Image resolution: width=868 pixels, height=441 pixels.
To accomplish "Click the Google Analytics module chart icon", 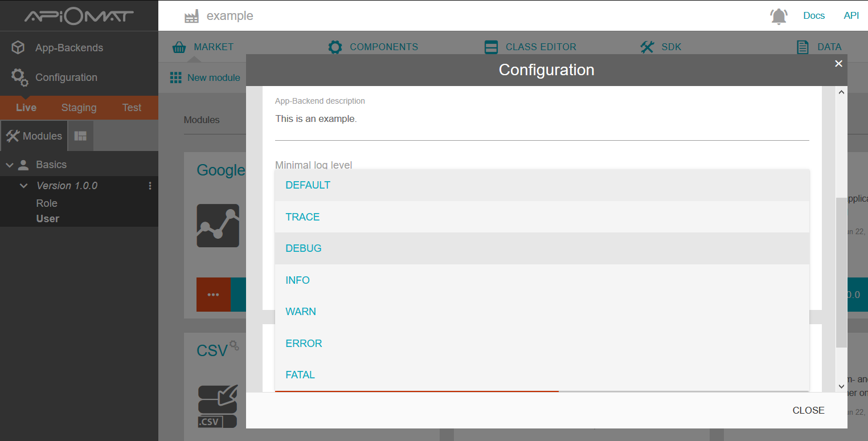I will (x=218, y=226).
